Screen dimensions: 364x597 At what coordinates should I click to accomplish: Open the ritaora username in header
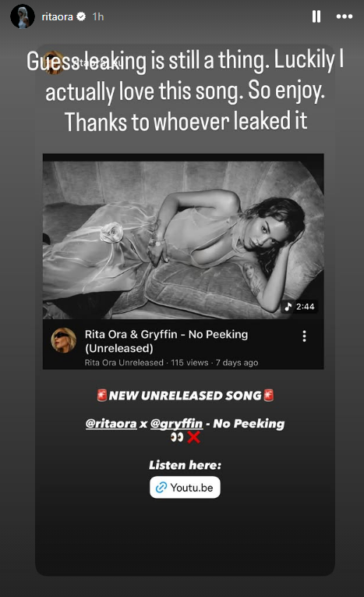pos(57,16)
